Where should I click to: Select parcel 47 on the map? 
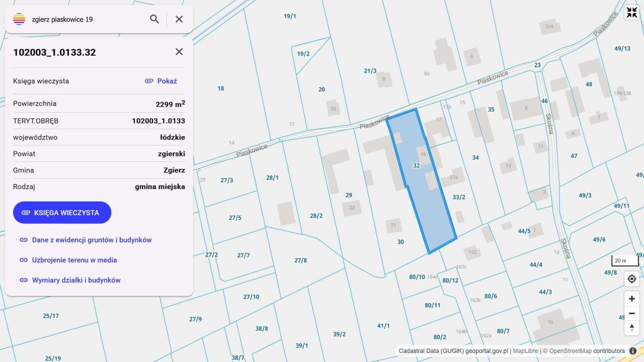tap(574, 156)
